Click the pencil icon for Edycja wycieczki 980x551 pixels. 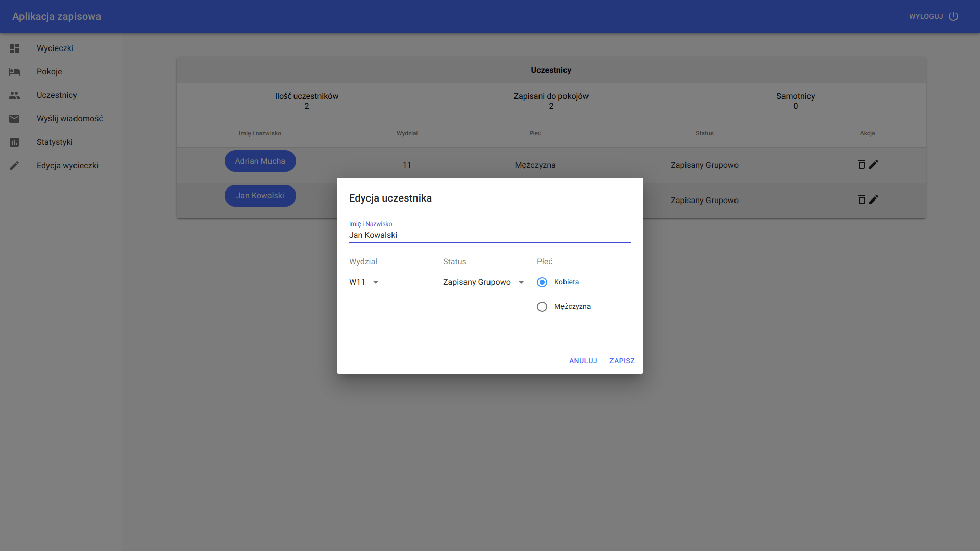14,166
